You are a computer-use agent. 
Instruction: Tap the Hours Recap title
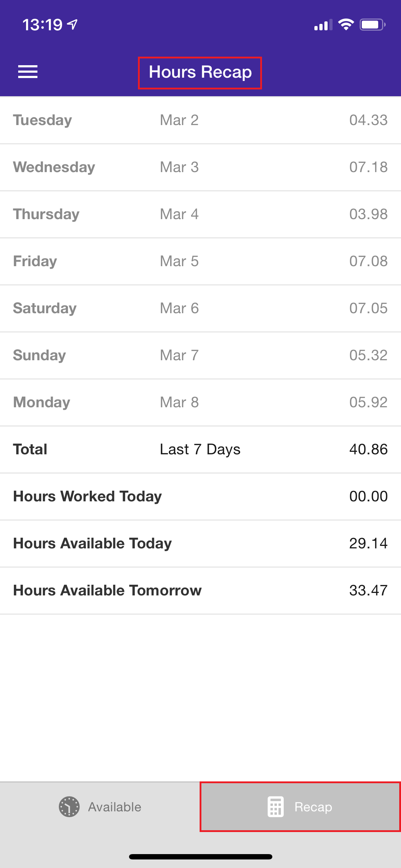(200, 72)
